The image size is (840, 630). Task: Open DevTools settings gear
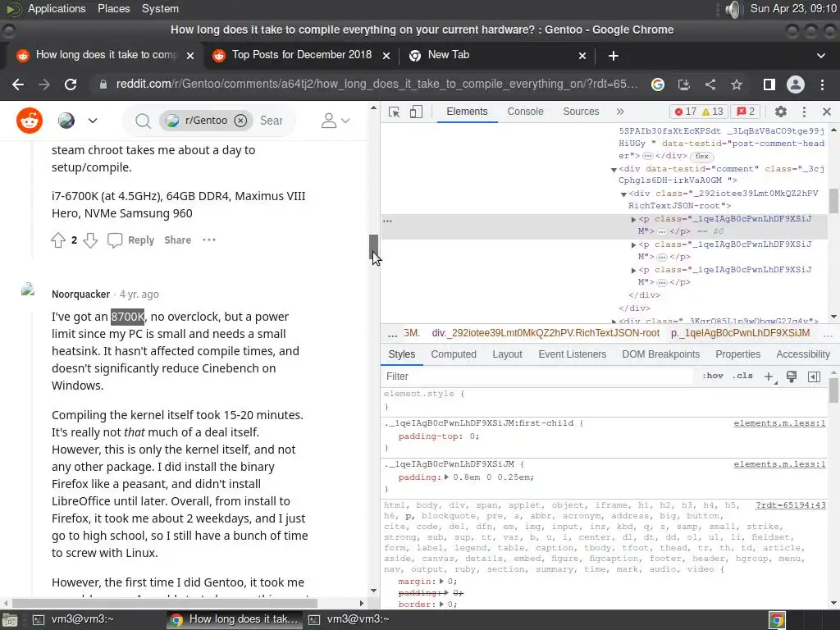781,112
